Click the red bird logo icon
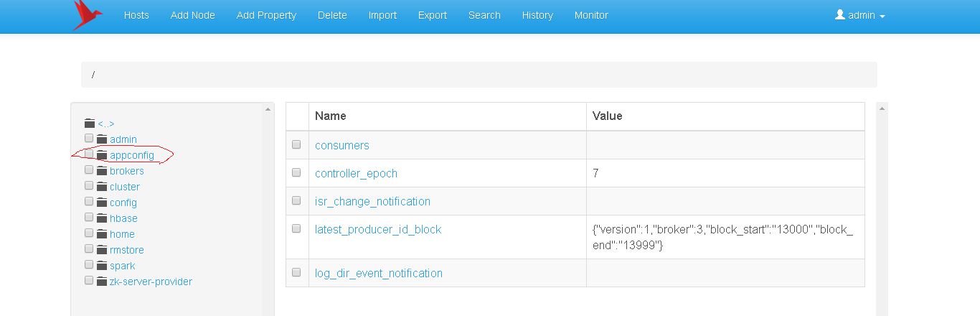This screenshot has height=316, width=980. tap(87, 16)
